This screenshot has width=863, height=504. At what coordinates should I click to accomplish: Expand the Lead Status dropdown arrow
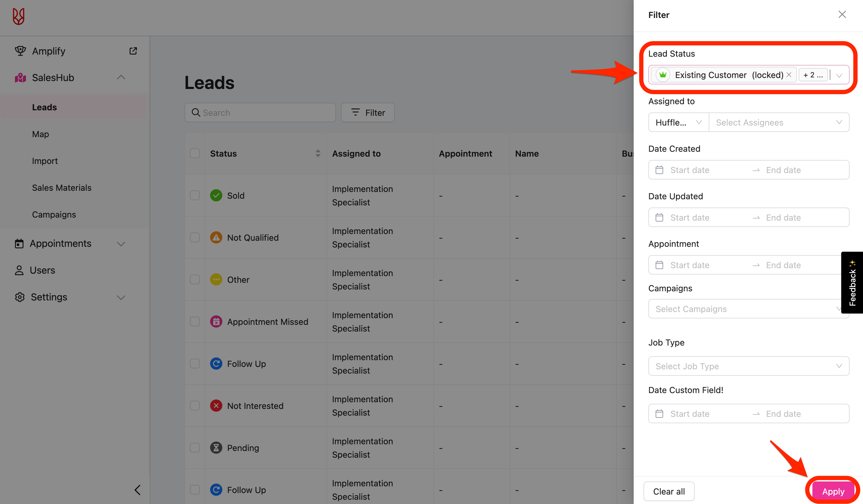tap(839, 75)
